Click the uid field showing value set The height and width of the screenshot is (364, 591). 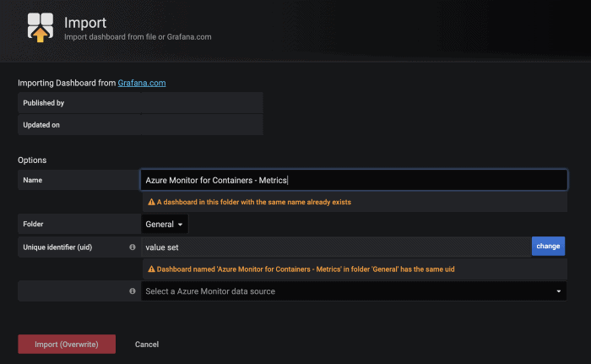click(336, 247)
